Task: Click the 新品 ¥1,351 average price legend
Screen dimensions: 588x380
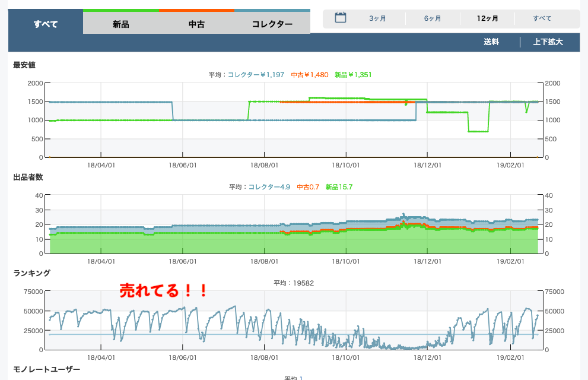Action: coord(353,75)
